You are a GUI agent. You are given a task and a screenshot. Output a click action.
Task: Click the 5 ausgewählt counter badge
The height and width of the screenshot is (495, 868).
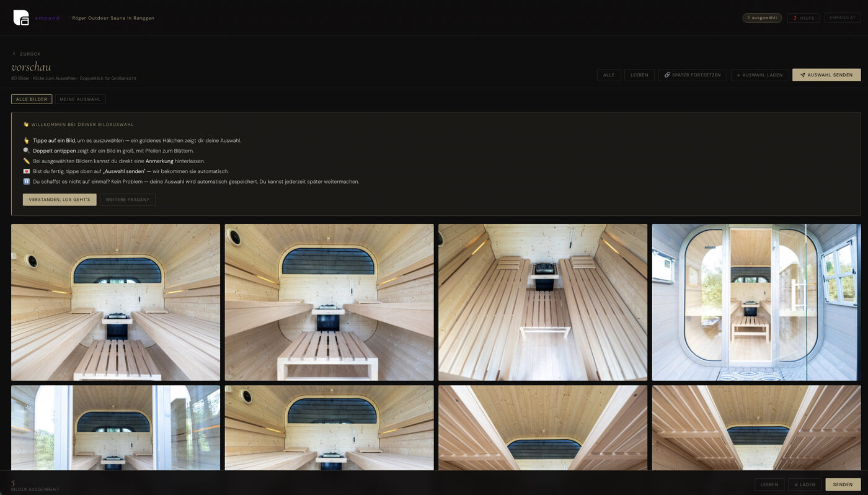click(762, 18)
